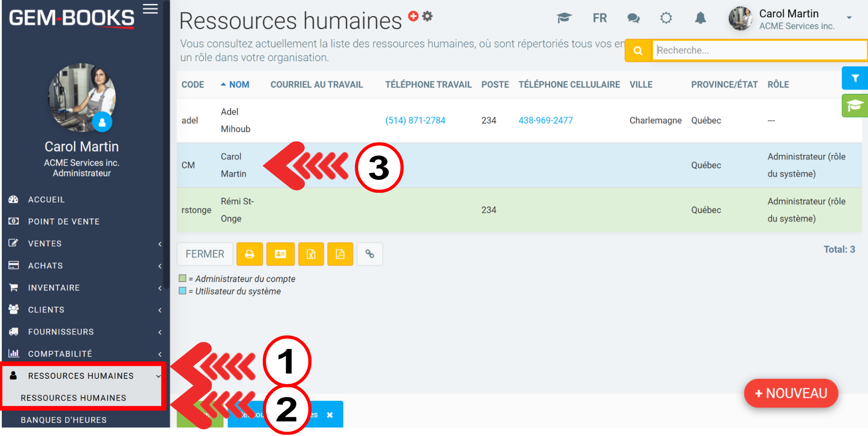The height and width of the screenshot is (436, 868).
Task: Switch language with the FR toggle
Action: pyautogui.click(x=599, y=18)
